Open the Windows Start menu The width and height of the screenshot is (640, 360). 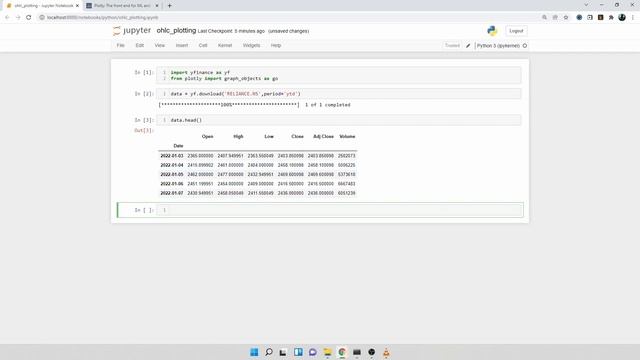point(254,352)
